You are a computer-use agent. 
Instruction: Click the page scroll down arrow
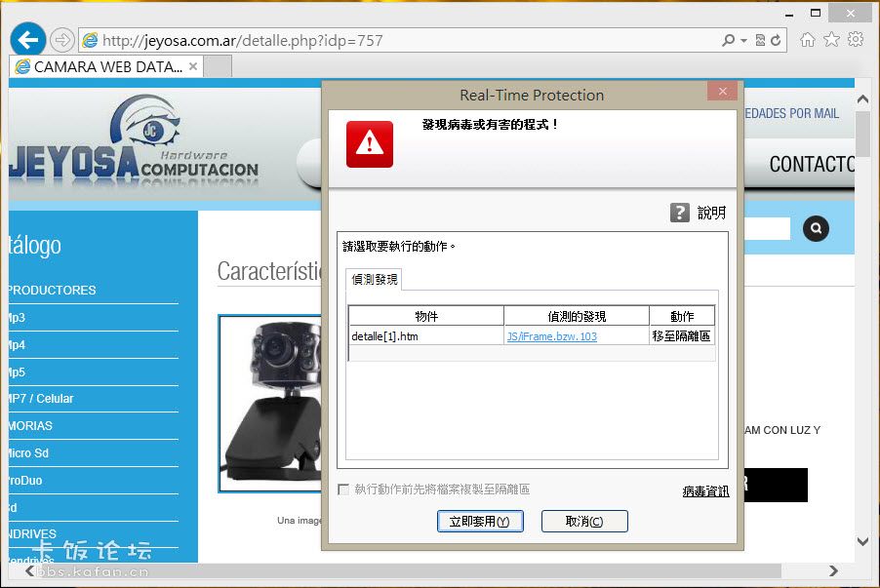[x=862, y=541]
